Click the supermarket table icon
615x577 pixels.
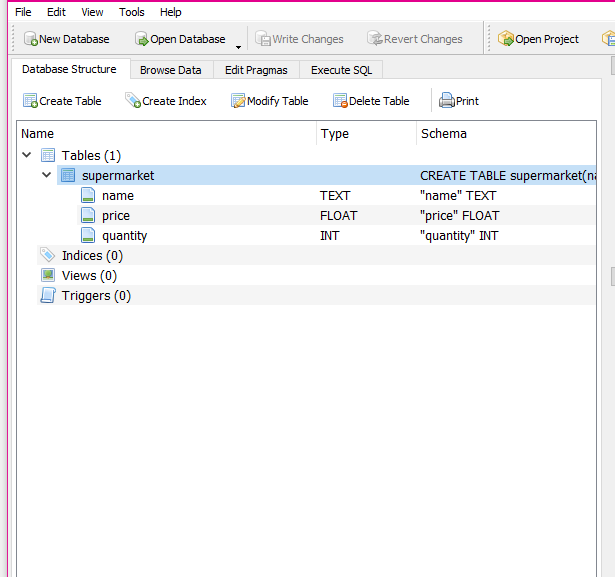(68, 175)
